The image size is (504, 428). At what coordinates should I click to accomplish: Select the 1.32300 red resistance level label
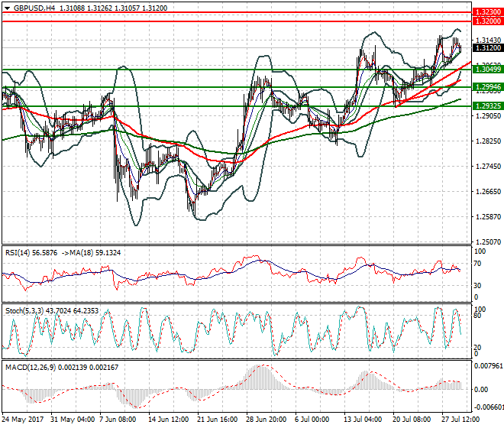click(488, 12)
